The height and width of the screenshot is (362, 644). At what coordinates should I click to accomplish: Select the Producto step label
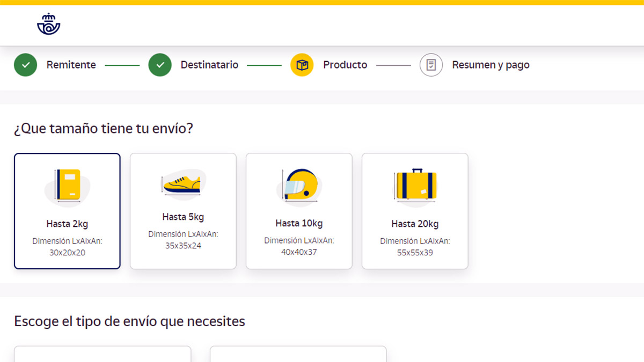coord(345,65)
